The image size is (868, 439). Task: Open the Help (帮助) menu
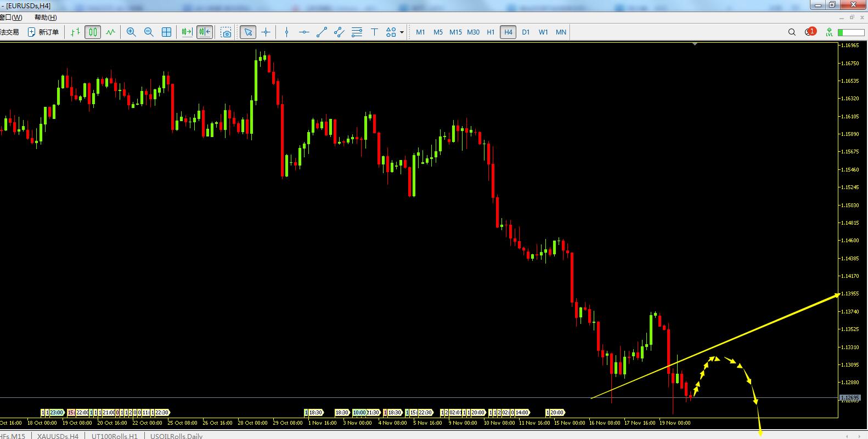pos(46,18)
